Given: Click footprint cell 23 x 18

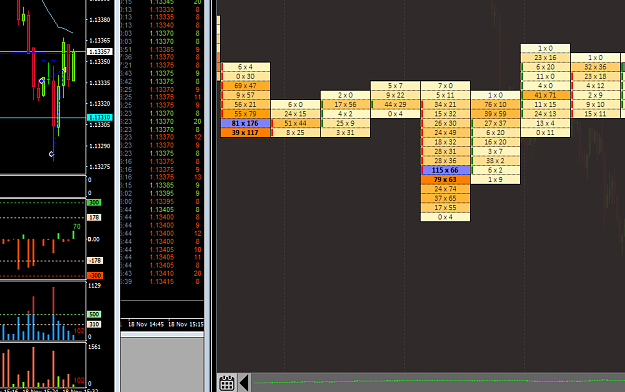Looking at the screenshot, I should (x=596, y=77).
